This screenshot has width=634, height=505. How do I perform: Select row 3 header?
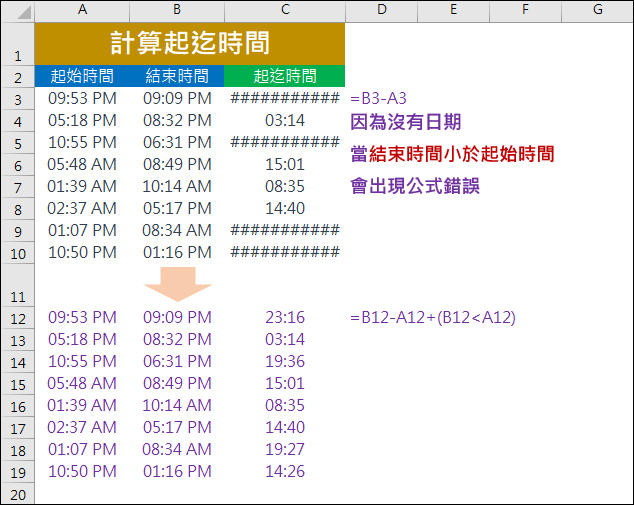(18, 98)
